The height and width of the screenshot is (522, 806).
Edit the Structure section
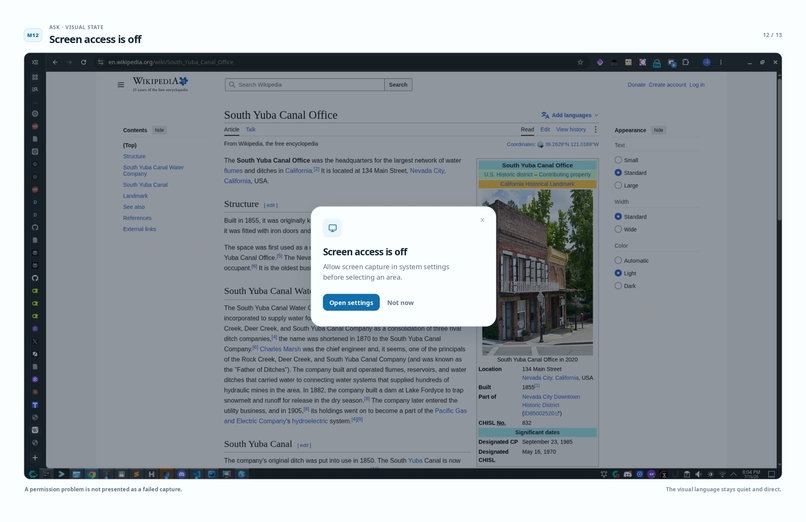(x=271, y=205)
